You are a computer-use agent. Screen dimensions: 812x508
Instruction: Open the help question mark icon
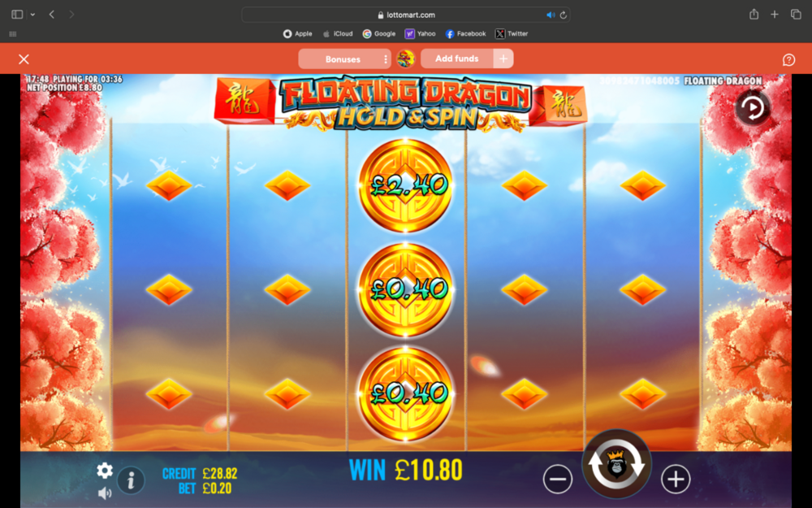pyautogui.click(x=788, y=59)
